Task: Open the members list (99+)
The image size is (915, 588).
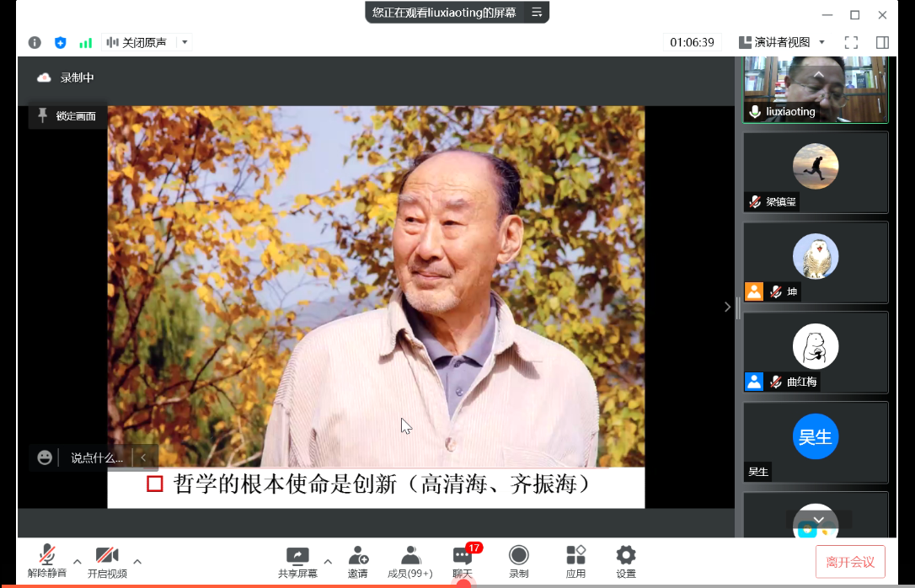Action: pos(409,562)
